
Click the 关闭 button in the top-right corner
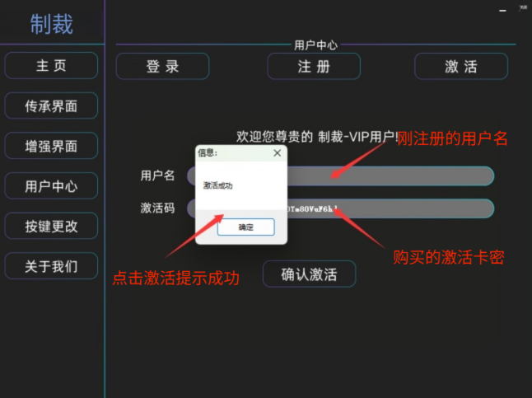click(x=523, y=7)
